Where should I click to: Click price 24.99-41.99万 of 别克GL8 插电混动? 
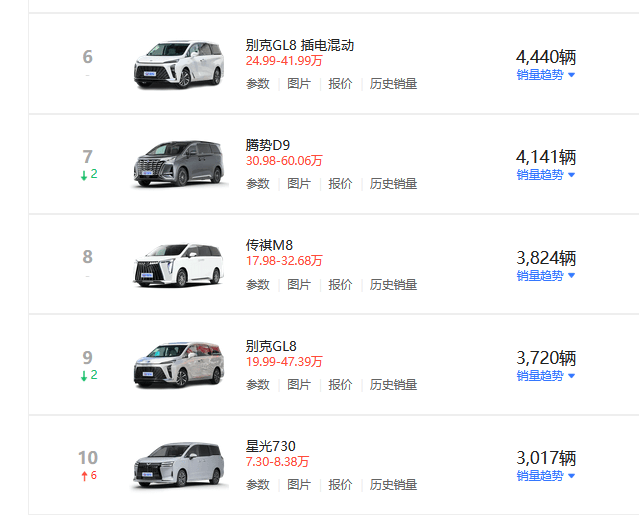click(284, 61)
